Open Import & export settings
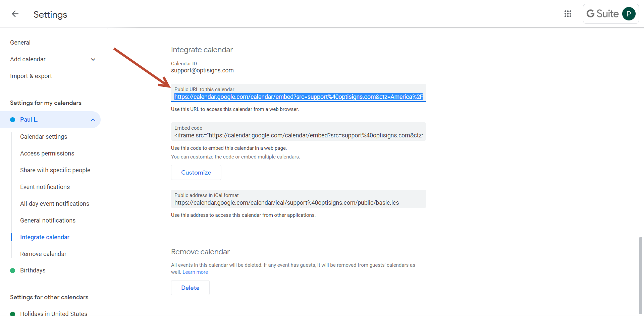The image size is (644, 316). pyautogui.click(x=31, y=76)
